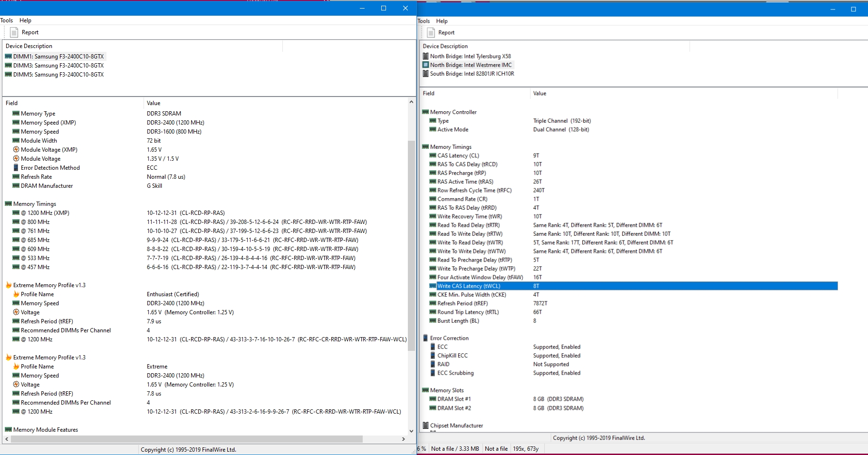
Task: Click Chipset Manufacturer group icon
Action: point(425,426)
